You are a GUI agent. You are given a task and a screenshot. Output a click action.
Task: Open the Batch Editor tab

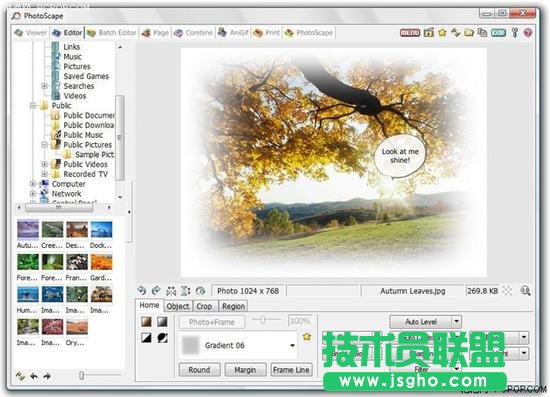[112, 33]
